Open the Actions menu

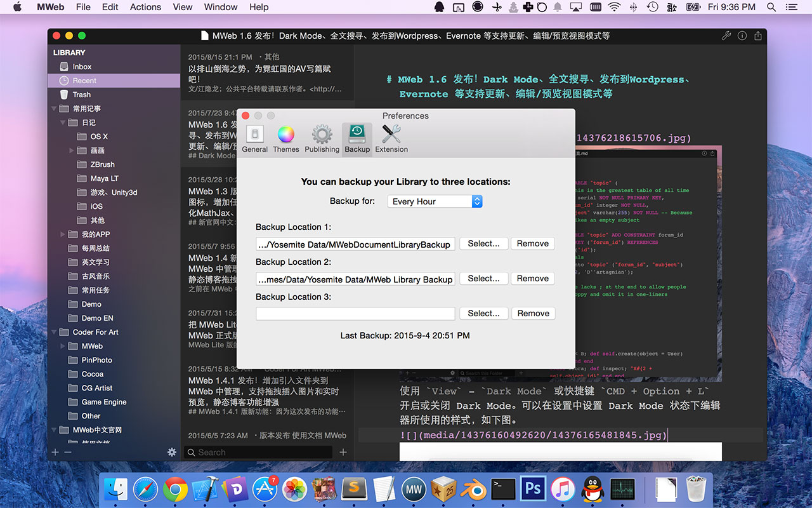pos(145,7)
